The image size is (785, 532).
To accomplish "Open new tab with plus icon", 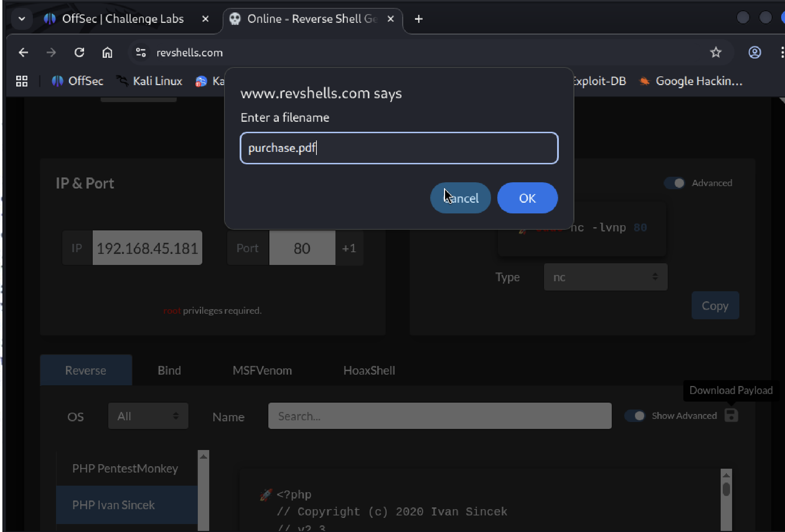I will [418, 19].
